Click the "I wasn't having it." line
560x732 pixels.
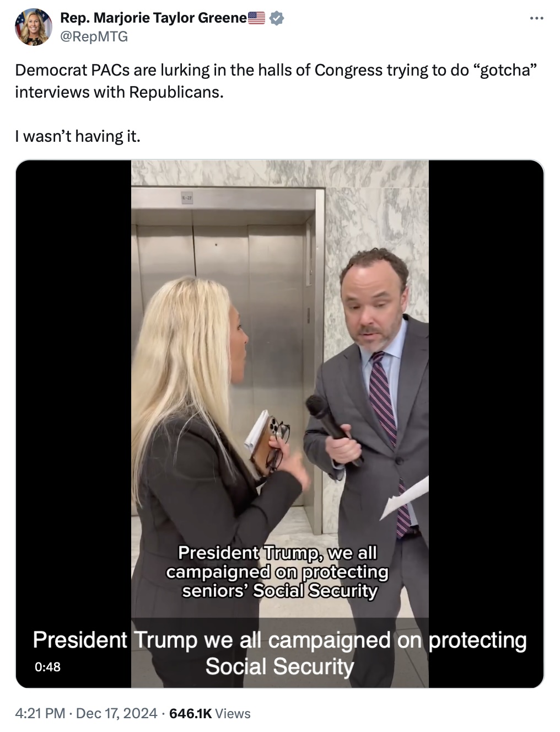pyautogui.click(x=78, y=136)
